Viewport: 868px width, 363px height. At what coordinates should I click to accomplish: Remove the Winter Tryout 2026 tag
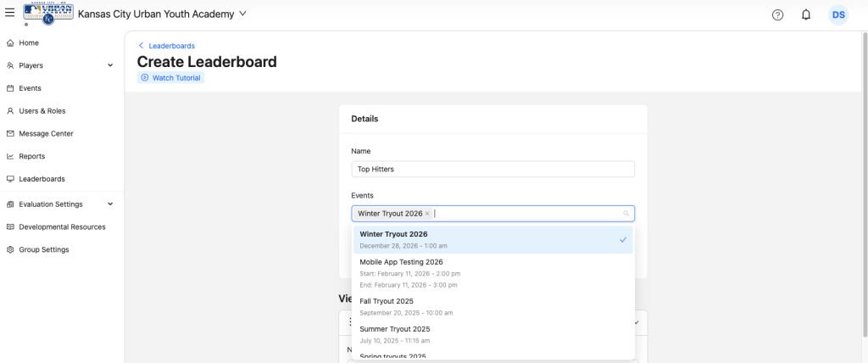(x=427, y=214)
